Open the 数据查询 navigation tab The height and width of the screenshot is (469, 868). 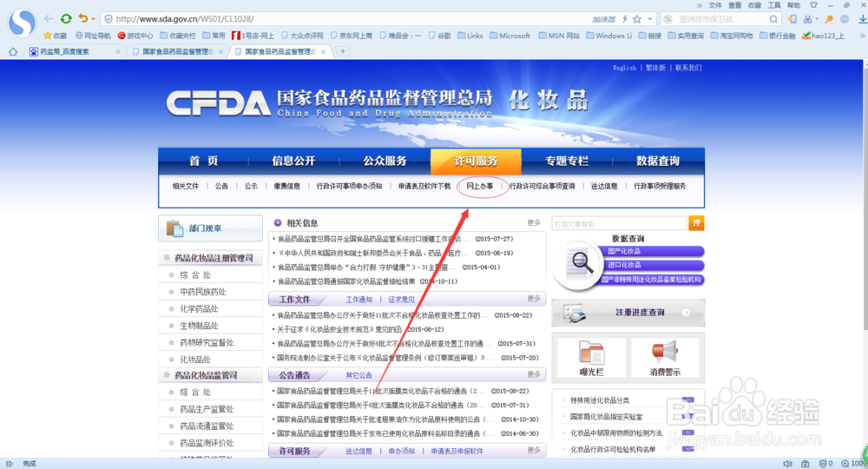coord(658,162)
